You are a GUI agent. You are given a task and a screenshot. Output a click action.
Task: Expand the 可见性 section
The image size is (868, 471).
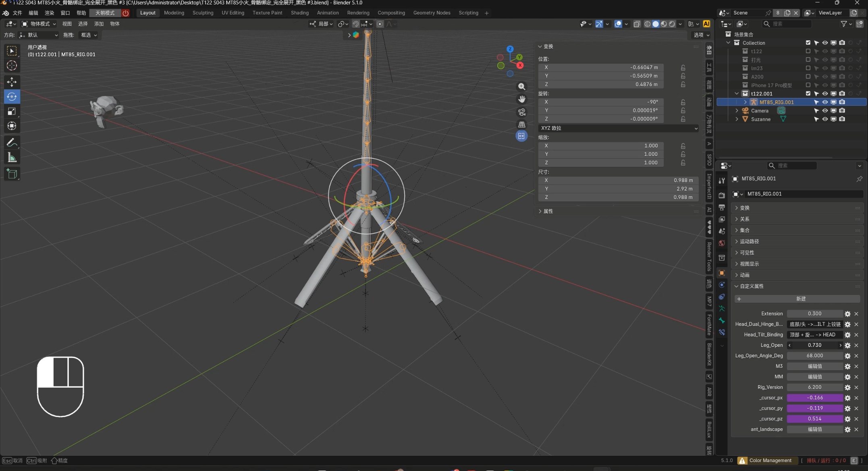click(x=747, y=253)
